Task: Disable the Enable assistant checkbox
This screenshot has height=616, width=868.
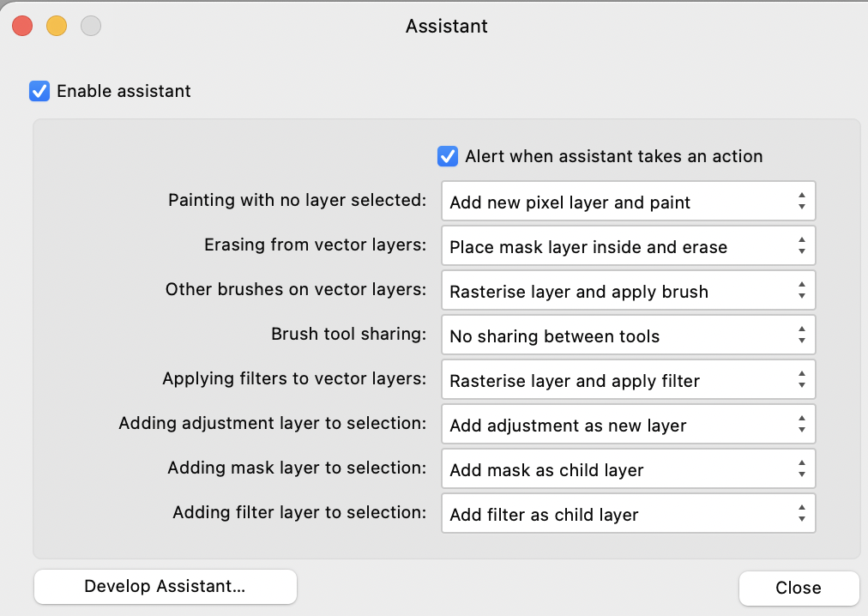Action: coord(39,91)
